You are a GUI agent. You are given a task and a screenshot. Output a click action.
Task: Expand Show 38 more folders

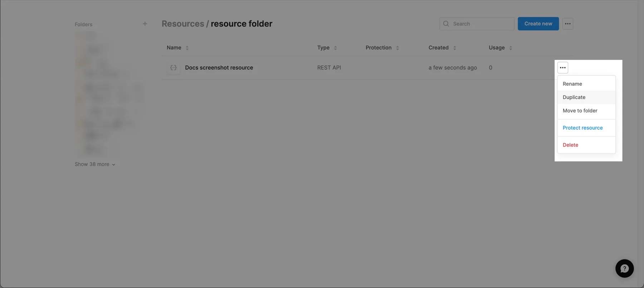coord(95,164)
